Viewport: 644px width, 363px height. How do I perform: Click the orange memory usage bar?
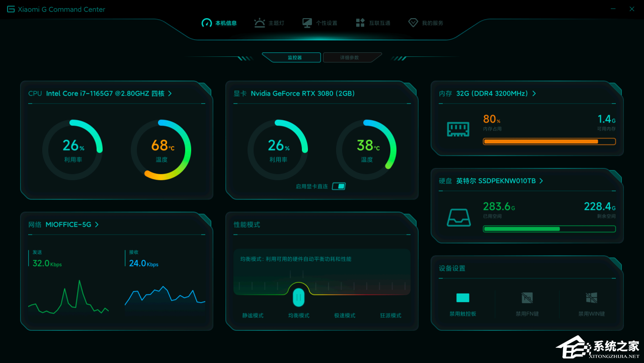click(x=549, y=141)
